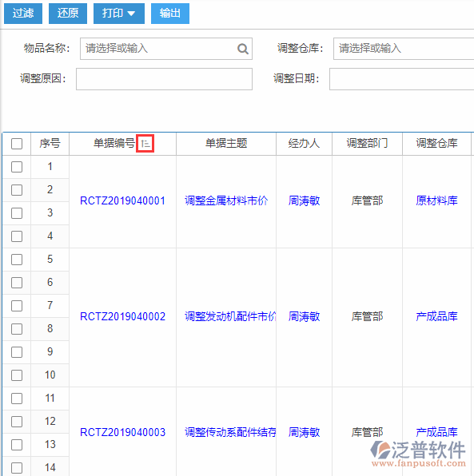Click the 还原 button

click(68, 14)
